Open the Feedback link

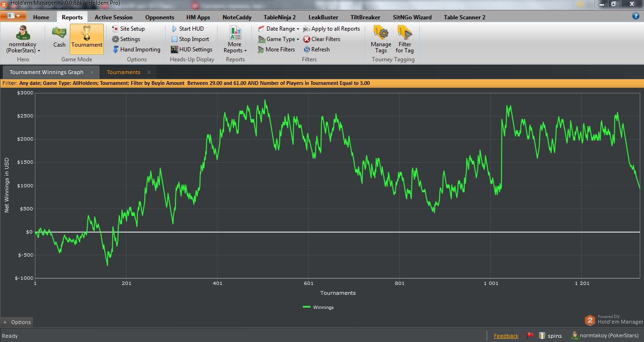(x=506, y=336)
